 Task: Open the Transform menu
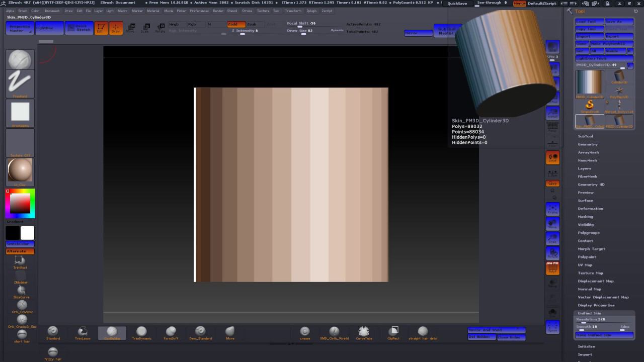coord(293,11)
